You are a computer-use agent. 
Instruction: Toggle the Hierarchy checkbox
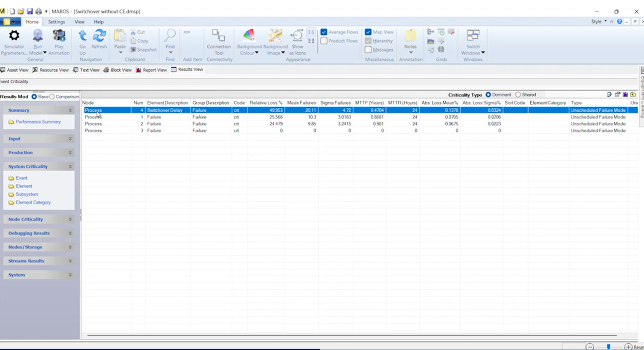pos(368,41)
